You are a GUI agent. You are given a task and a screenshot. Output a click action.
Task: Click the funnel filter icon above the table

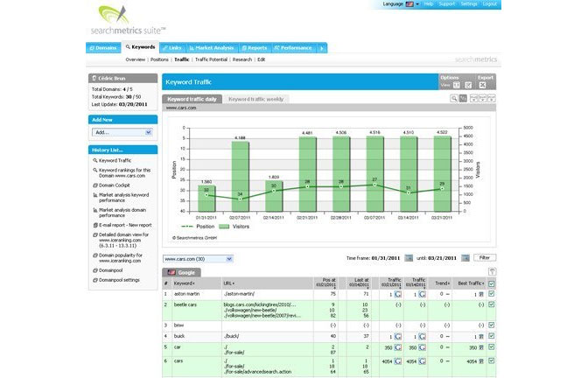[493, 271]
